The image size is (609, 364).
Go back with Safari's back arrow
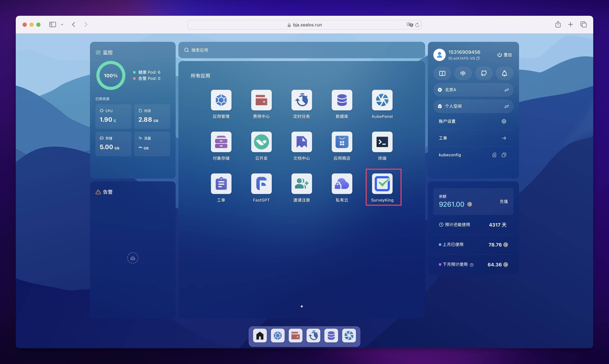pyautogui.click(x=74, y=25)
